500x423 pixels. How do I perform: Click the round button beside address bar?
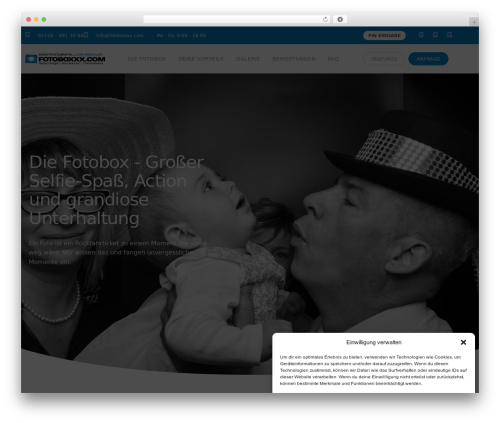click(x=340, y=19)
